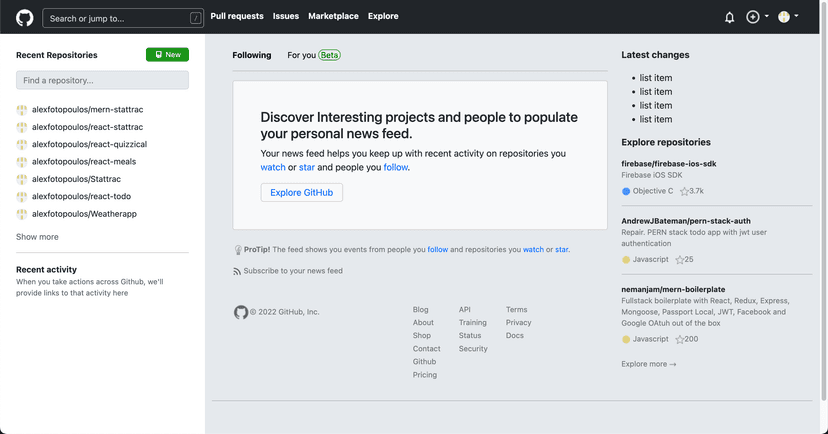Viewport: 828px width, 434px height.
Task: Switch to the Following tab
Action: pyautogui.click(x=251, y=55)
